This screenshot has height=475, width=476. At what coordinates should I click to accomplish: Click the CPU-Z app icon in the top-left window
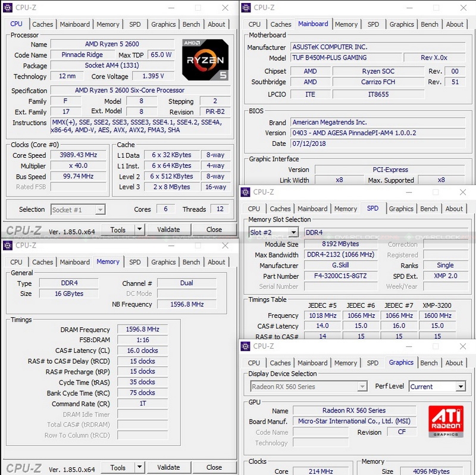click(x=8, y=8)
